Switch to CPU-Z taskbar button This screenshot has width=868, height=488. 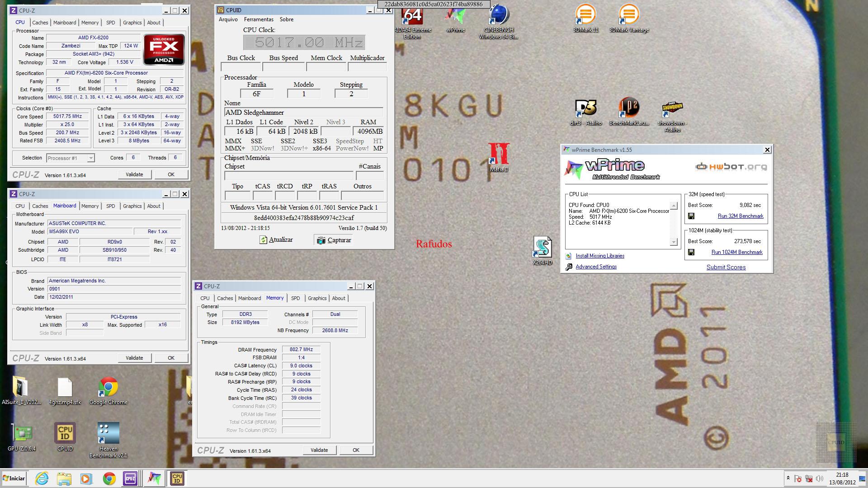[x=130, y=479]
